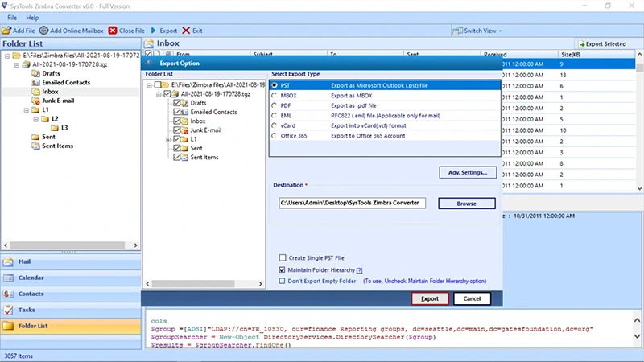Image resolution: width=644 pixels, height=362 pixels.
Task: Click the red Close File icon
Action: pos(113,31)
